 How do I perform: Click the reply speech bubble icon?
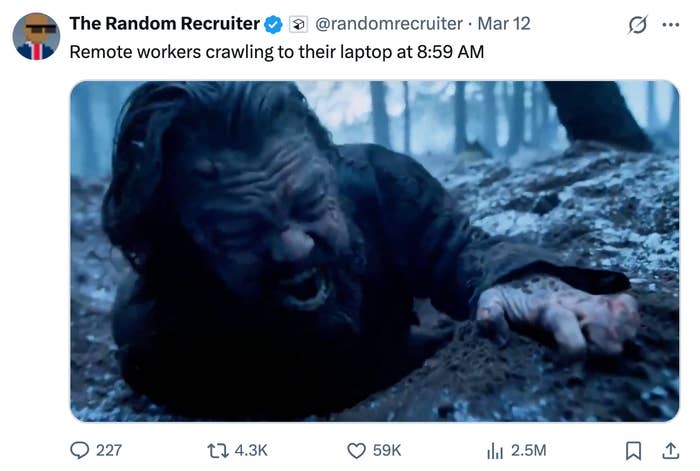point(80,450)
